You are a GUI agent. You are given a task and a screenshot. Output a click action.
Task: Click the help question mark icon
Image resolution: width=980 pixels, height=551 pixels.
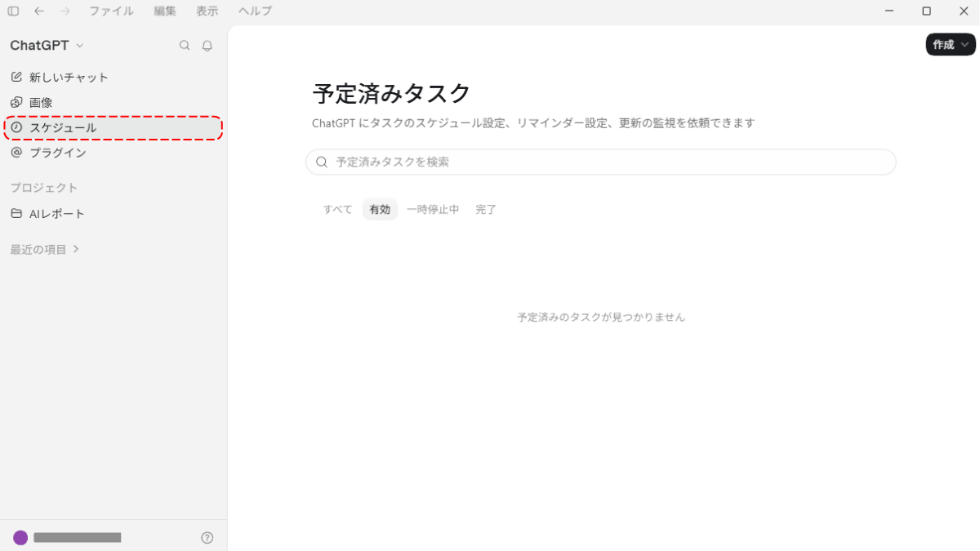coord(207,537)
